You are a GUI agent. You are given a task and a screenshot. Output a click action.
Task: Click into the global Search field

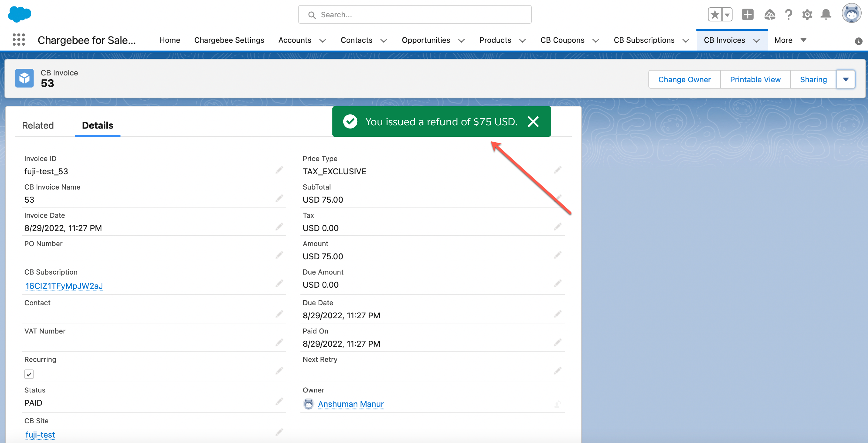tap(415, 14)
